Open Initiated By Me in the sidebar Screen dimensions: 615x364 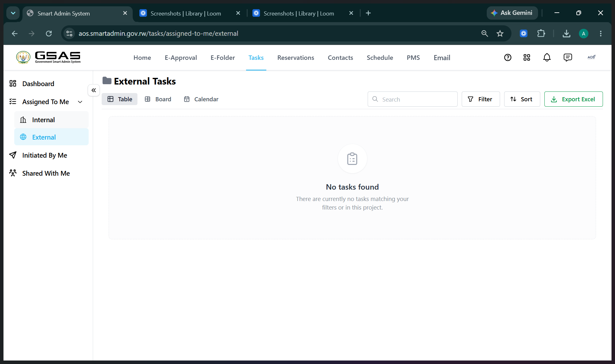pos(44,155)
